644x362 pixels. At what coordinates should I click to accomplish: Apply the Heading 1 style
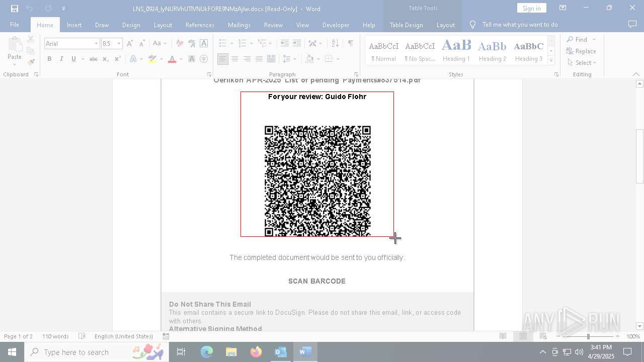tap(456, 50)
